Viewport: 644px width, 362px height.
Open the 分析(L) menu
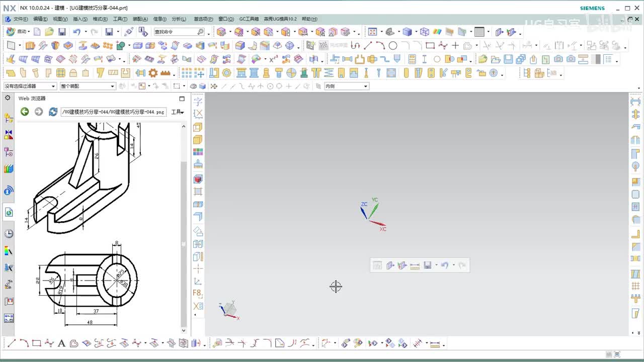pyautogui.click(x=179, y=19)
